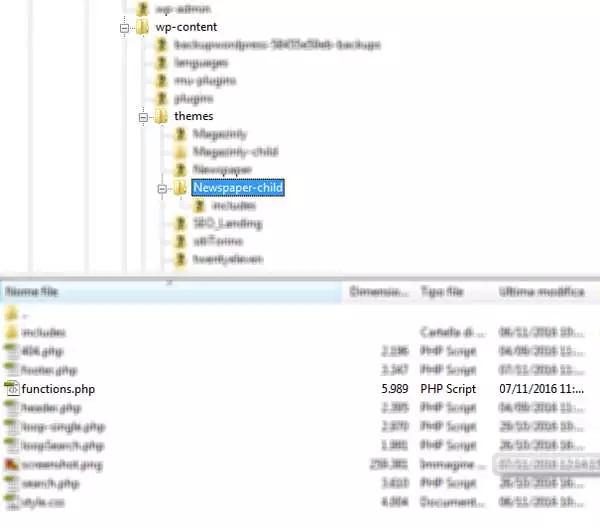Select the functions.php file name

(x=58, y=389)
